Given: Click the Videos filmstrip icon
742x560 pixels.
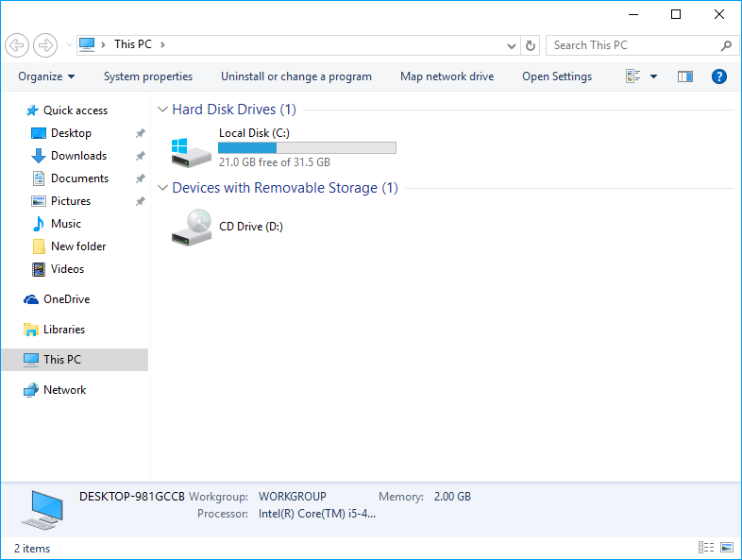Looking at the screenshot, I should (x=39, y=269).
